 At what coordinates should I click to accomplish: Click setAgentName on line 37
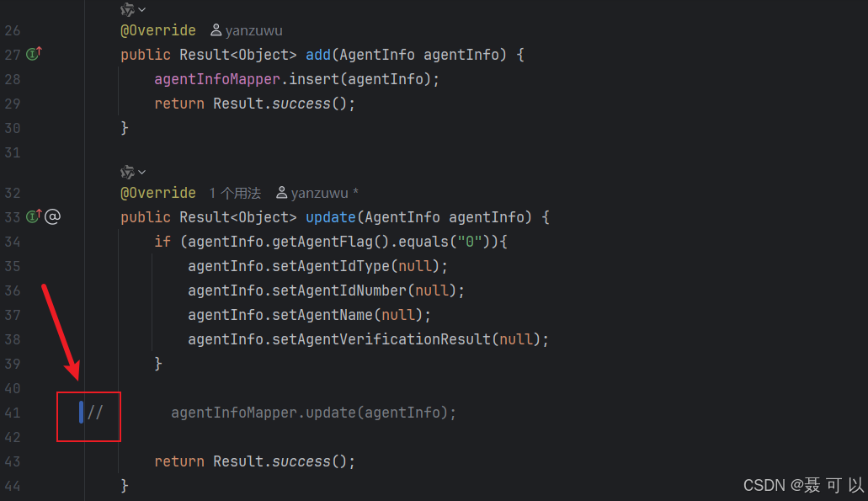pos(322,315)
